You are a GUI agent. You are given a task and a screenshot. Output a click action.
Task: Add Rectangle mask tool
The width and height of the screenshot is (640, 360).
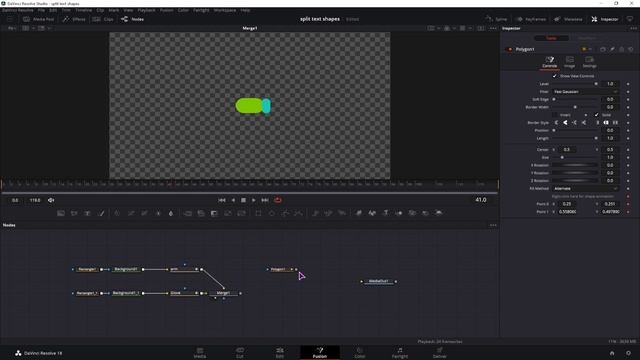click(x=258, y=213)
